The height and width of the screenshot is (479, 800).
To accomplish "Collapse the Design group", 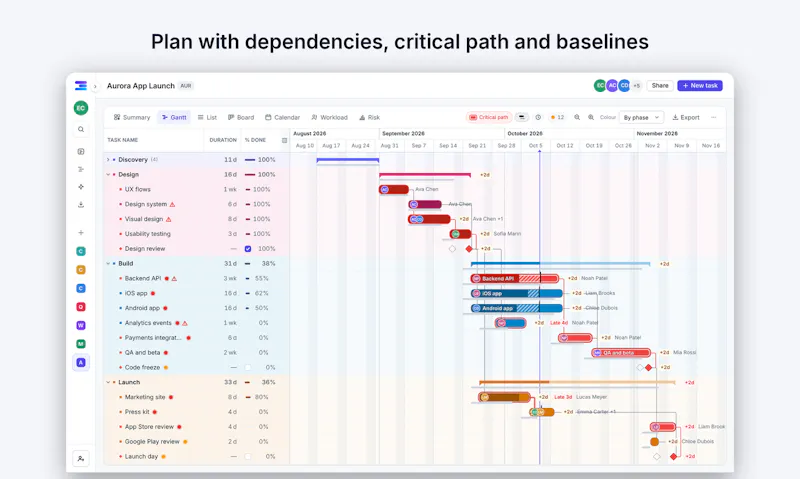I will pos(108,174).
